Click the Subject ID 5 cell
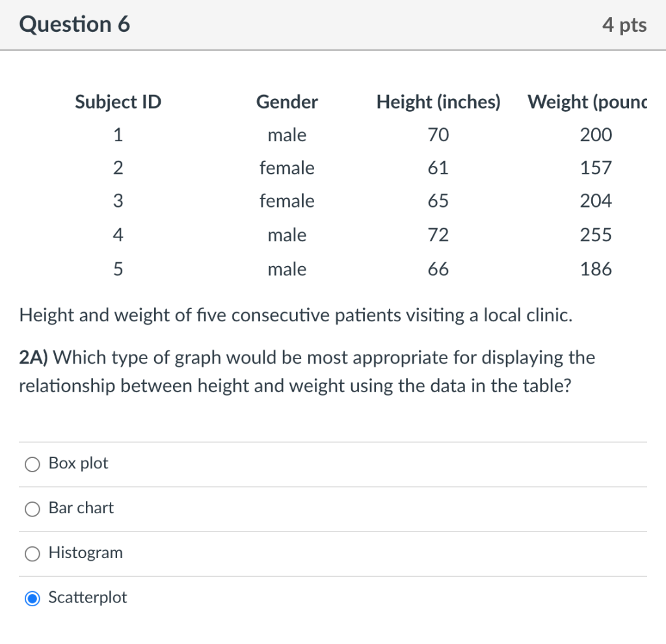The width and height of the screenshot is (666, 644). [118, 269]
